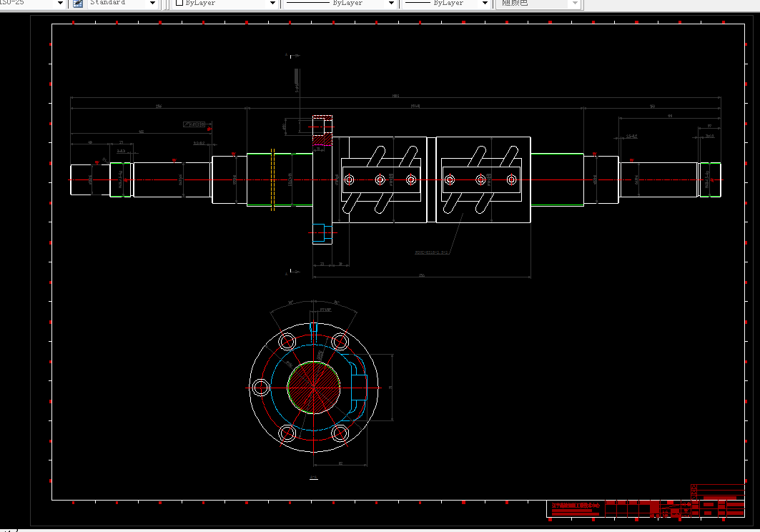Click the table style icon beside Standard
Screen dimensions: 760x532
click(x=77, y=4)
